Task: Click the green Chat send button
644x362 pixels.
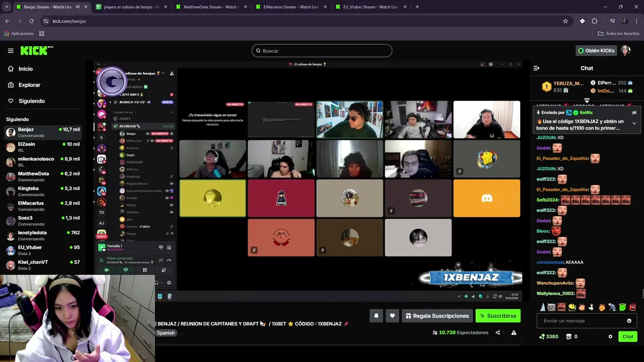Action: (628, 336)
